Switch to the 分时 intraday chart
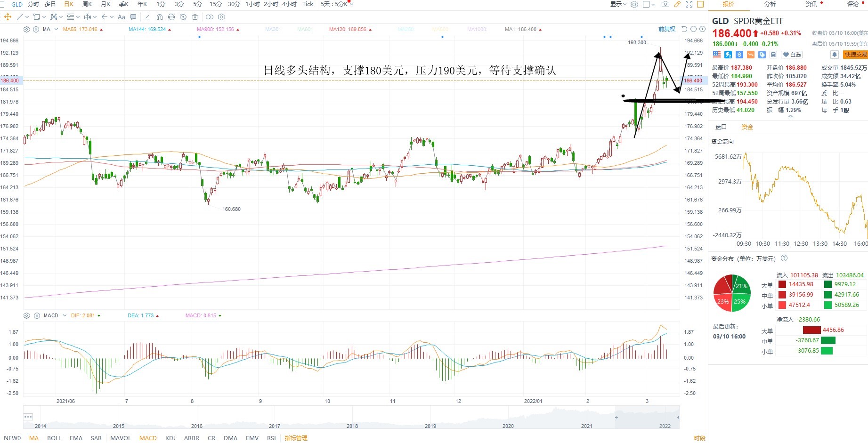The image size is (868, 443). click(33, 4)
